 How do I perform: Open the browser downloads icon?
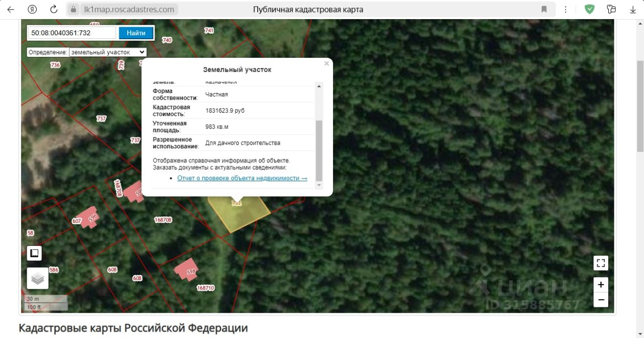(x=633, y=10)
